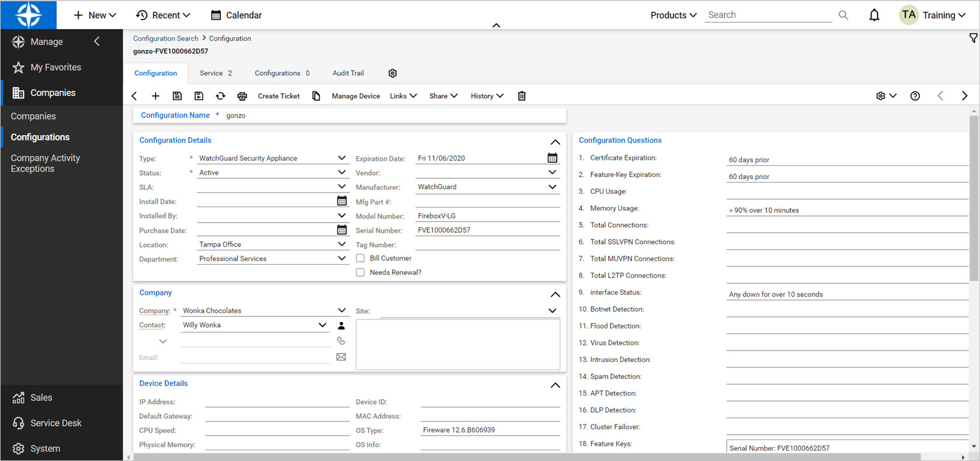The width and height of the screenshot is (980, 461).
Task: Check the Needs Renewal? checkbox
Action: coord(360,273)
